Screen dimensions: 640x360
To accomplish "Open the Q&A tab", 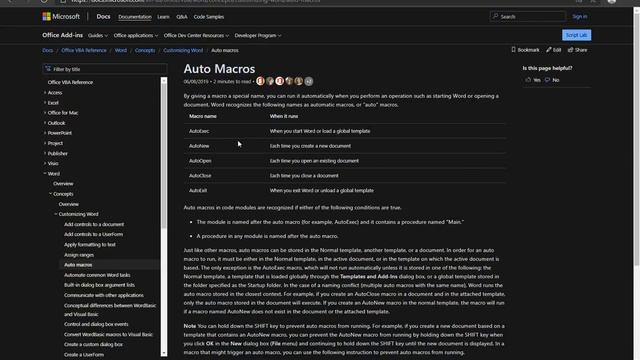I will (182, 17).
